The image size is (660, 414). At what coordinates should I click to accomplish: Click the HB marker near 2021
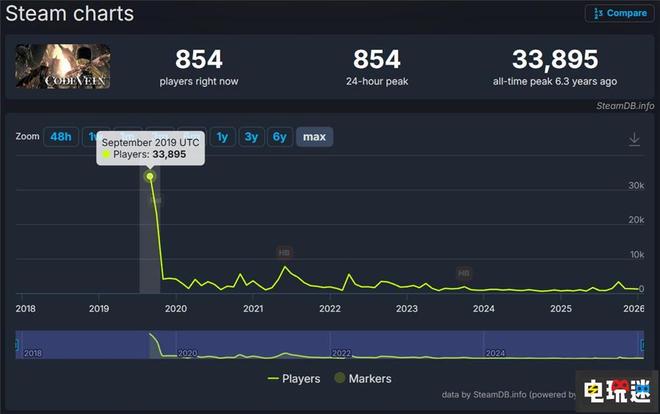click(x=284, y=253)
